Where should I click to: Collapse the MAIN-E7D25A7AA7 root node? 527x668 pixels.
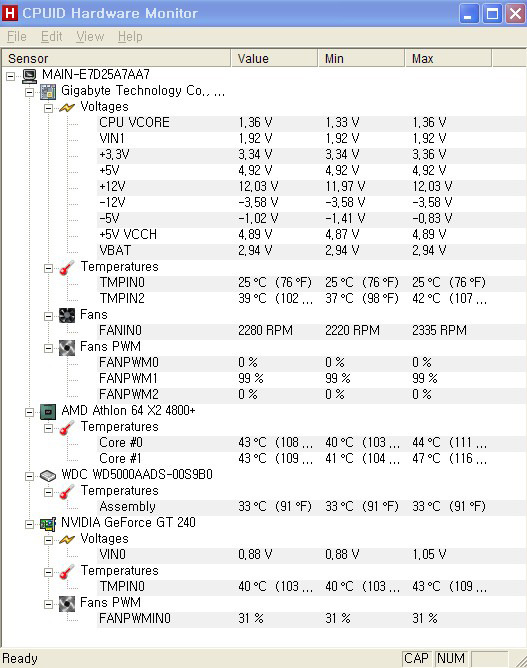(11, 76)
